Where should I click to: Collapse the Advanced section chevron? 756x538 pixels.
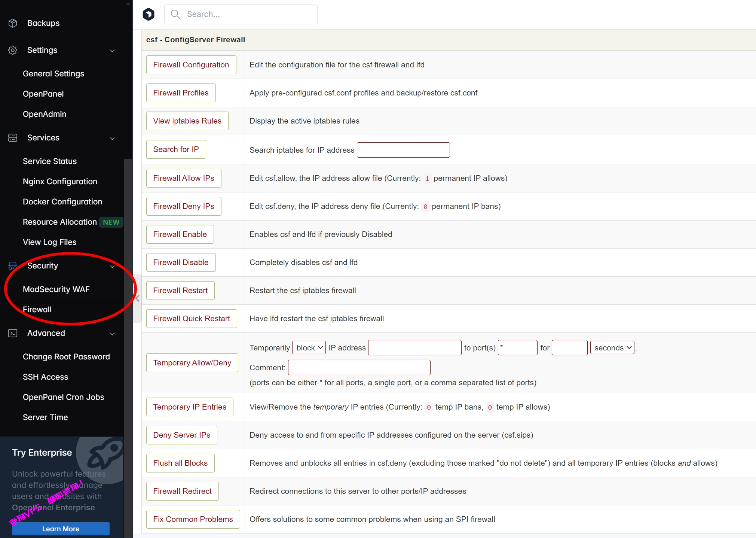click(x=112, y=334)
